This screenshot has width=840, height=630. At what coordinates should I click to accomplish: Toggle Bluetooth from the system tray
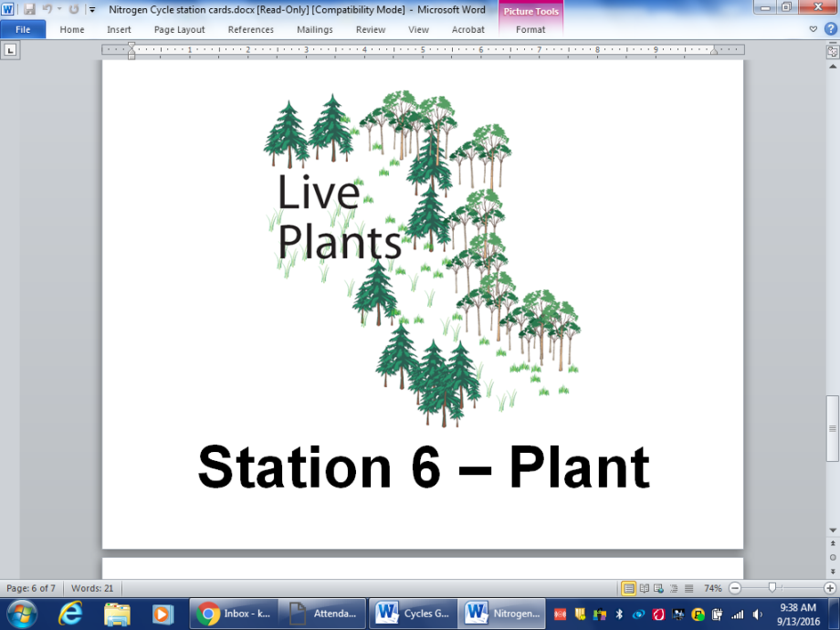619,614
